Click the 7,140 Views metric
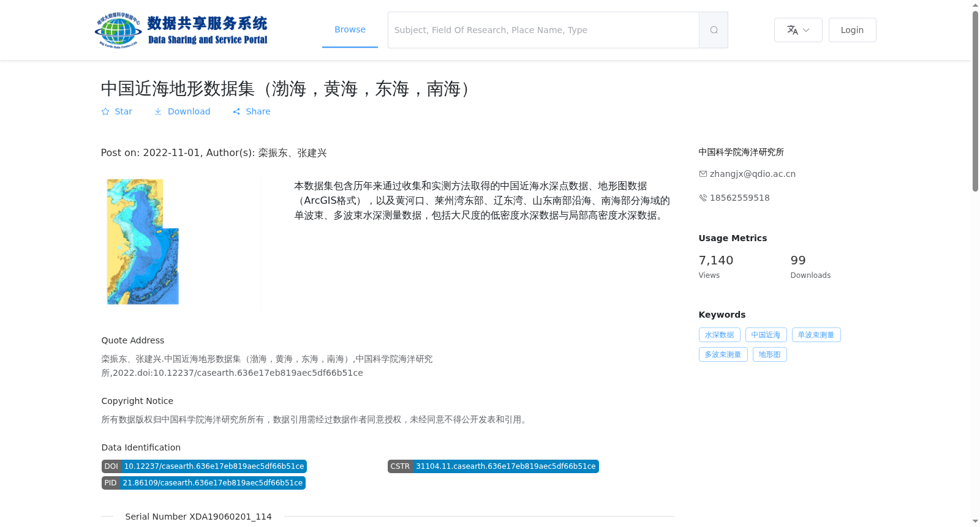980x527 pixels. [716, 267]
